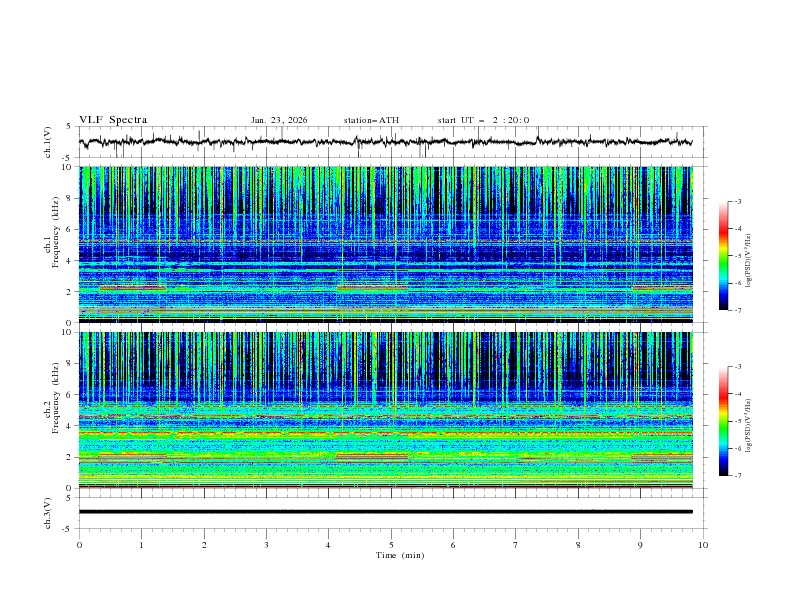Click the ch.2 spectrogram's color scale bar
Image resolution: width=792 pixels, height=612 pixels.
pos(724,421)
